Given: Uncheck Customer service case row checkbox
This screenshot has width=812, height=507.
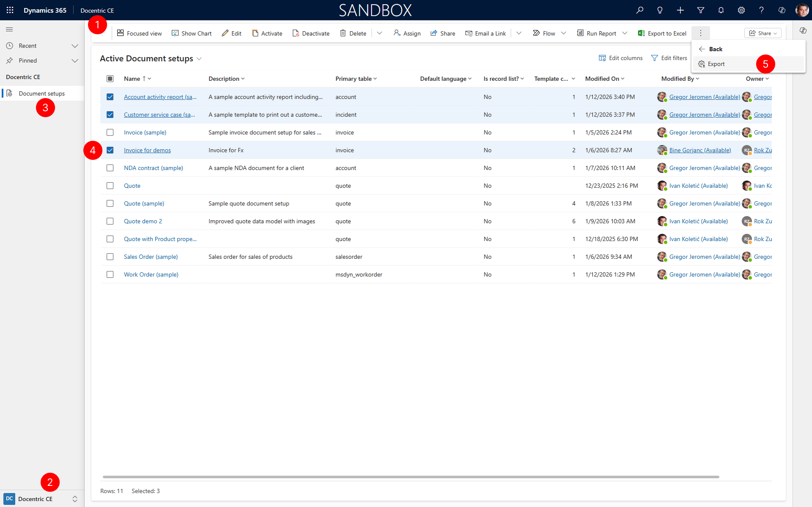Looking at the screenshot, I should [110, 115].
